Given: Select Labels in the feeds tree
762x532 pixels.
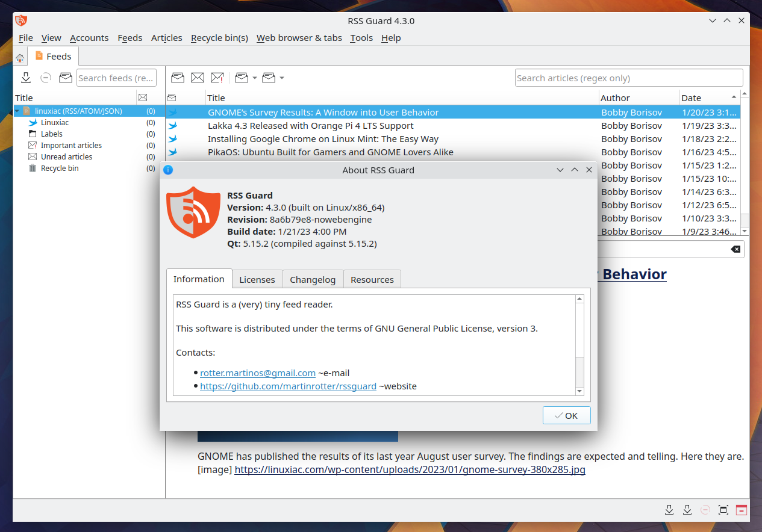Looking at the screenshot, I should (x=52, y=134).
